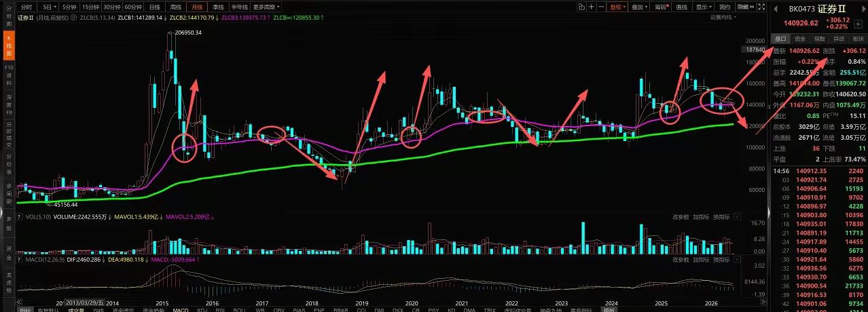
Task: Select the 月线 monthly chart
Action: 198,6
